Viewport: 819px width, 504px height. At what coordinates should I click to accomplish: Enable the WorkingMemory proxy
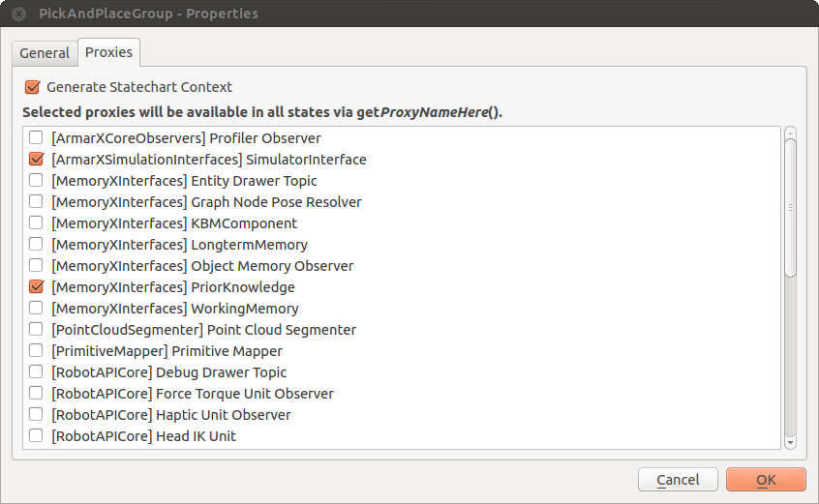(36, 308)
